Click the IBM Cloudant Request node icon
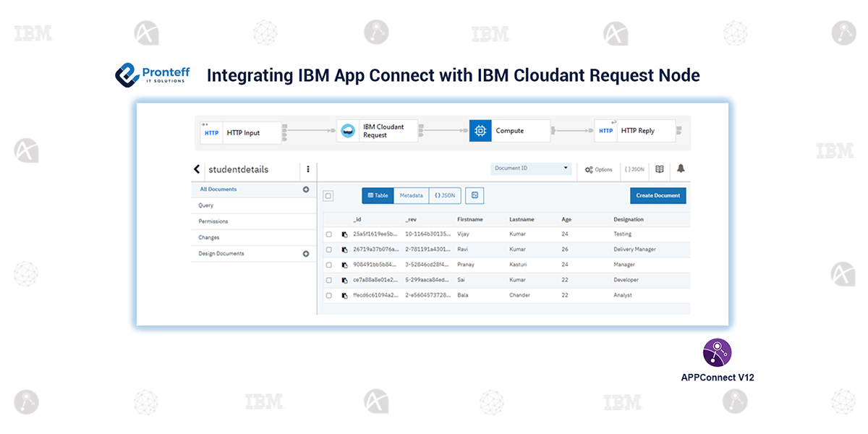868x434 pixels. [x=349, y=131]
